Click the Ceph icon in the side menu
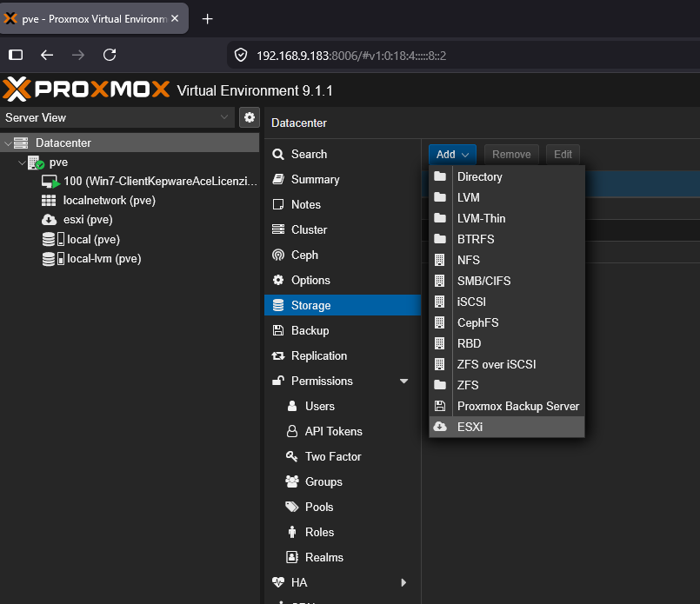700x604 pixels. point(278,255)
